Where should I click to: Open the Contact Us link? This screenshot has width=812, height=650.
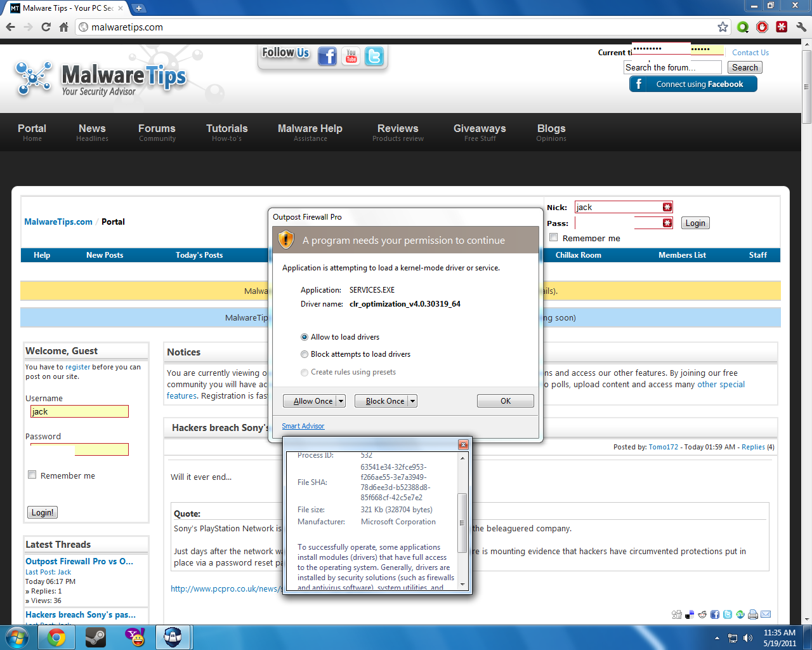[750, 53]
